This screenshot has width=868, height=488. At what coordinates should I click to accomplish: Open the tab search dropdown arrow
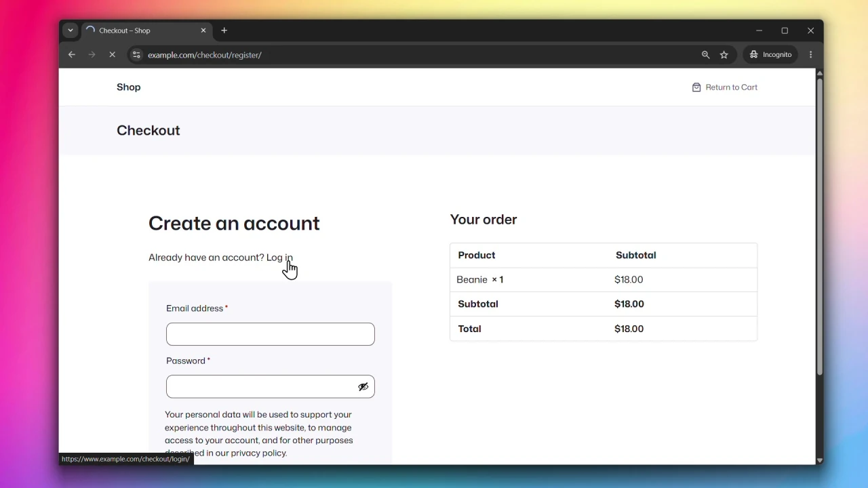[x=71, y=30]
